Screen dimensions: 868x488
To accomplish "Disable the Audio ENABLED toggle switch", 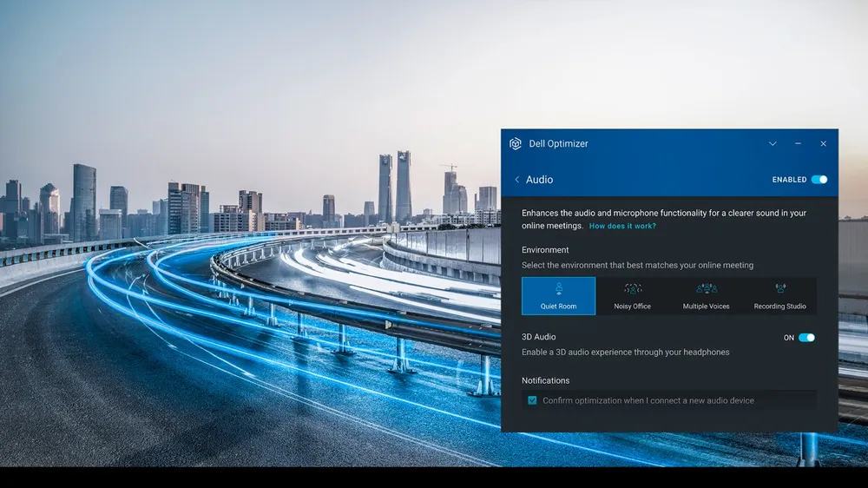I will point(819,180).
